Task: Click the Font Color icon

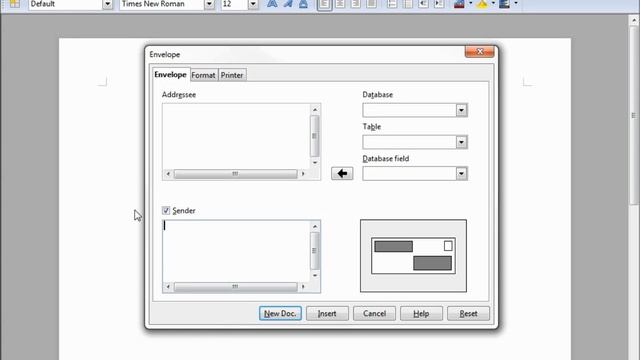Action: click(x=459, y=4)
